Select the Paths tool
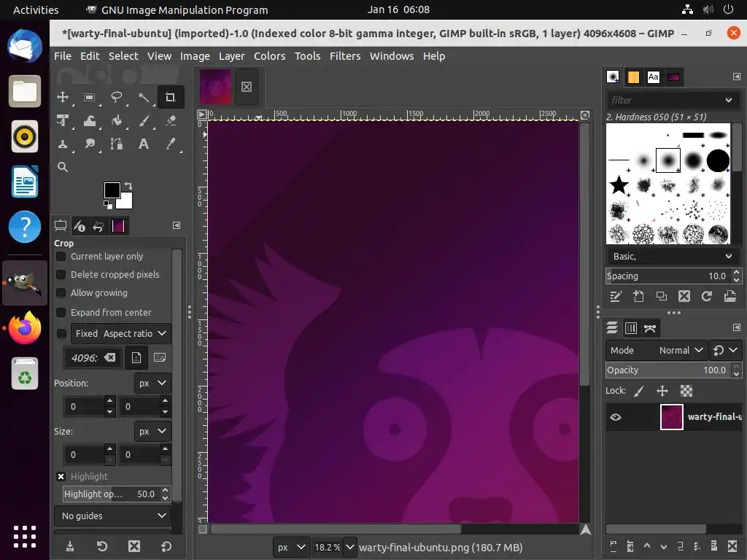Viewport: 747px width, 560px height. pos(116,144)
